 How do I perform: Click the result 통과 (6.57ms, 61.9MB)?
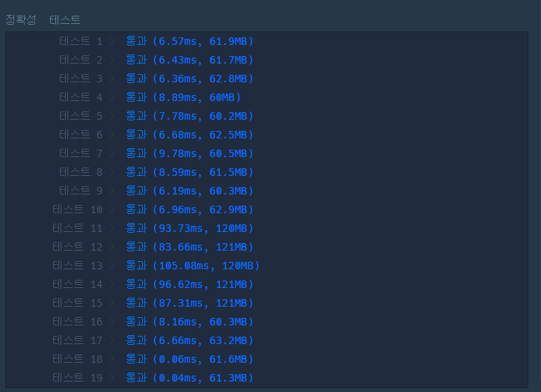tap(189, 41)
